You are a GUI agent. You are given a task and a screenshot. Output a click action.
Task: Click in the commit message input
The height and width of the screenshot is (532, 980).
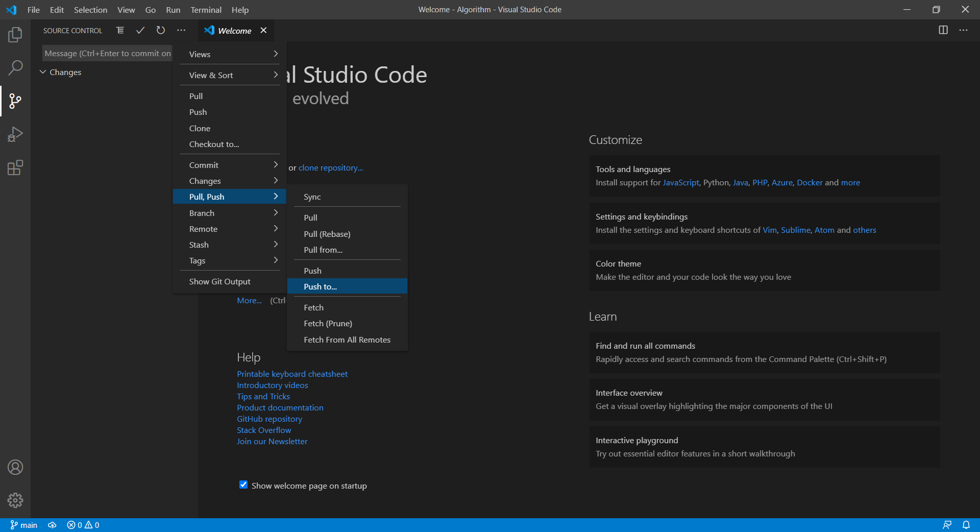coord(107,53)
